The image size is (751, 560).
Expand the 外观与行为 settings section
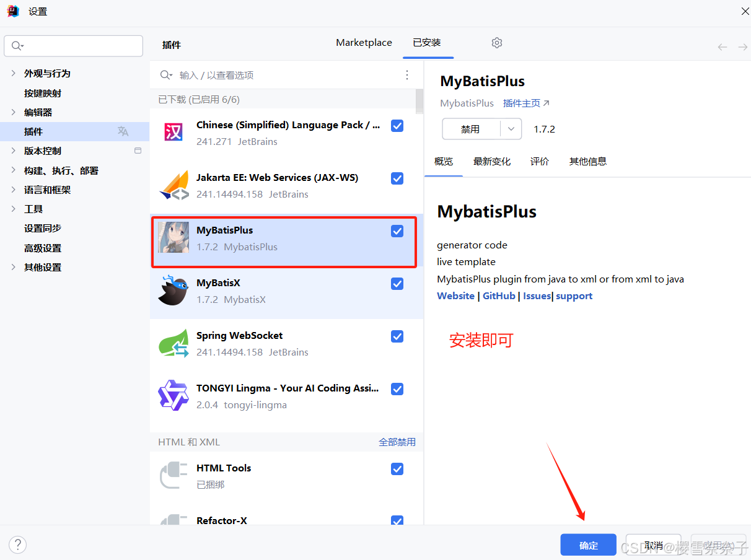(14, 72)
